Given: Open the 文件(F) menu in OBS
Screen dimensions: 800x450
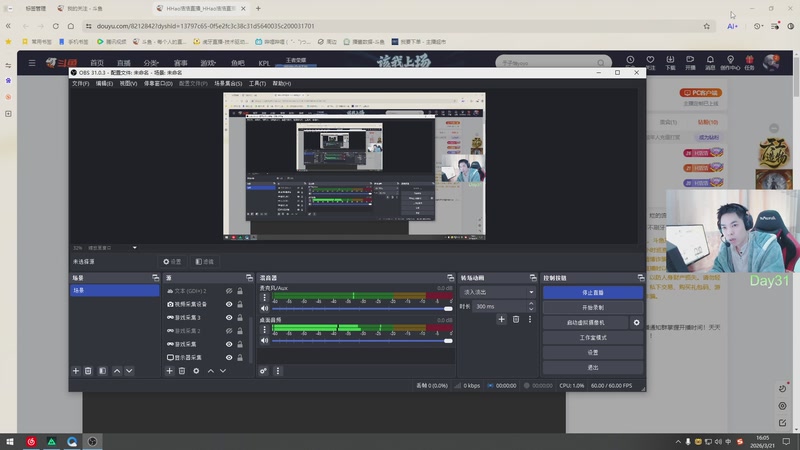Looking at the screenshot, I should pyautogui.click(x=81, y=83).
